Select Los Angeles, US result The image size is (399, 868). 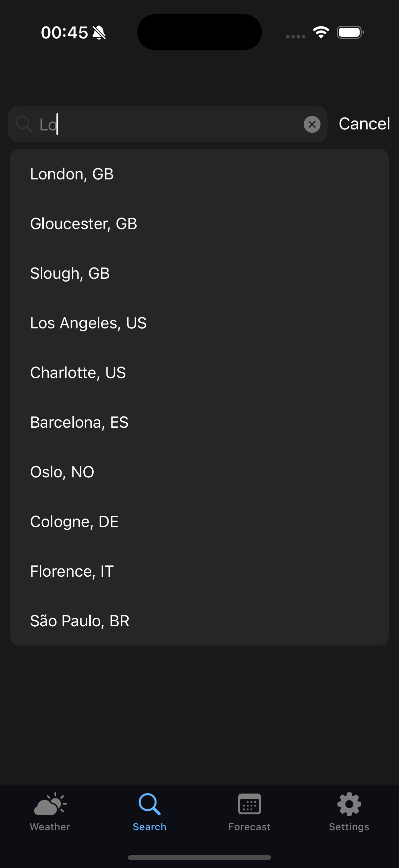coord(88,323)
